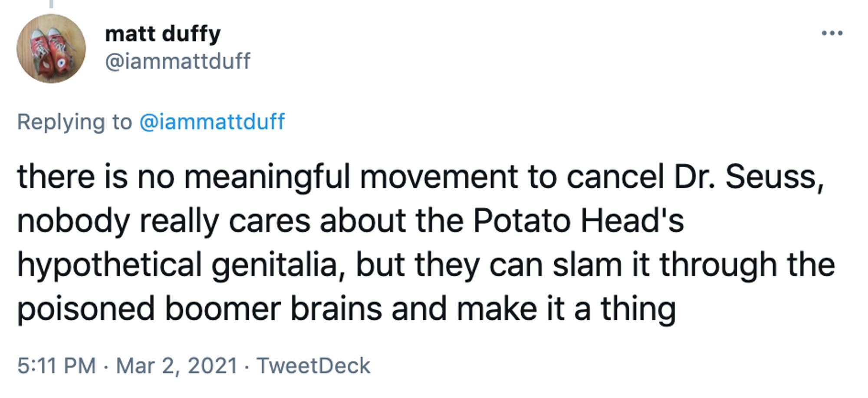Viewport: 868px width, 398px height.
Task: Click the gray @iammattduff handle under name
Action: (x=178, y=61)
